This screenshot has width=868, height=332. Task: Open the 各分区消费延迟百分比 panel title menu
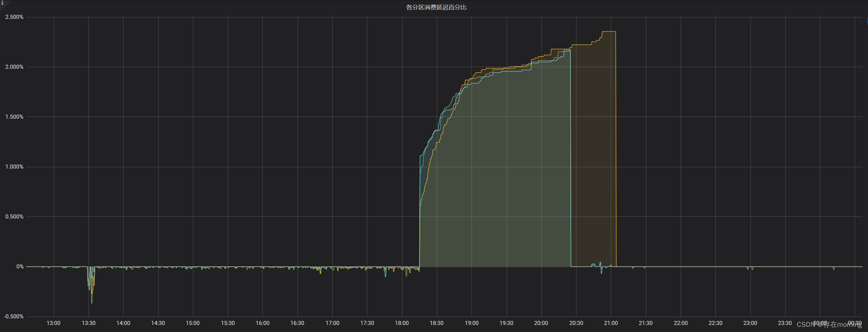coord(436,7)
